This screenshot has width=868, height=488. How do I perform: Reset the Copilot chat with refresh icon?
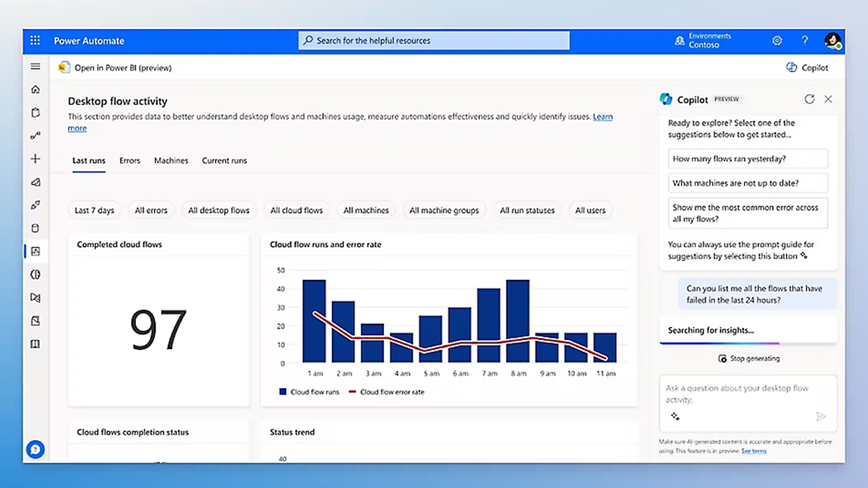809,99
